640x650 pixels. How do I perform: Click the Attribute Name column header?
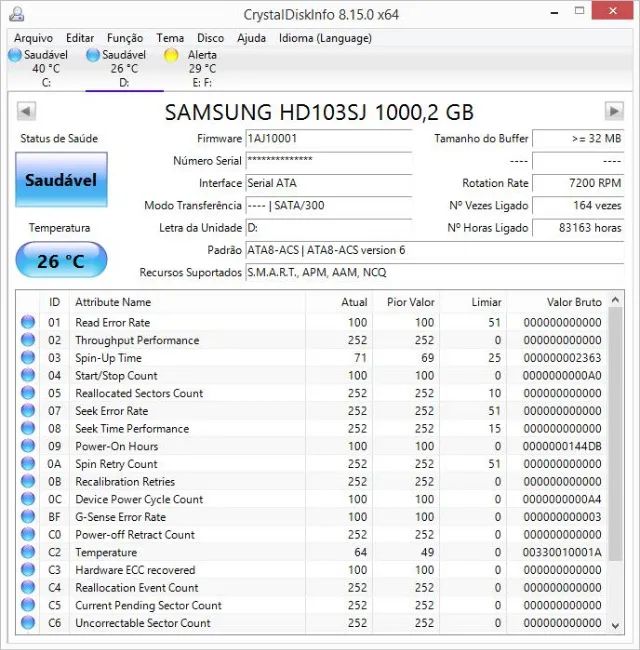(188, 302)
